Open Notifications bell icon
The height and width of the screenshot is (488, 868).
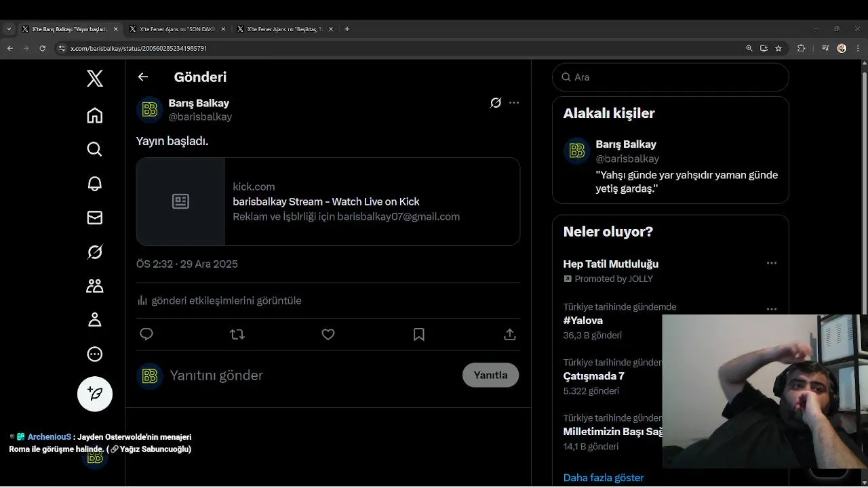pyautogui.click(x=95, y=184)
